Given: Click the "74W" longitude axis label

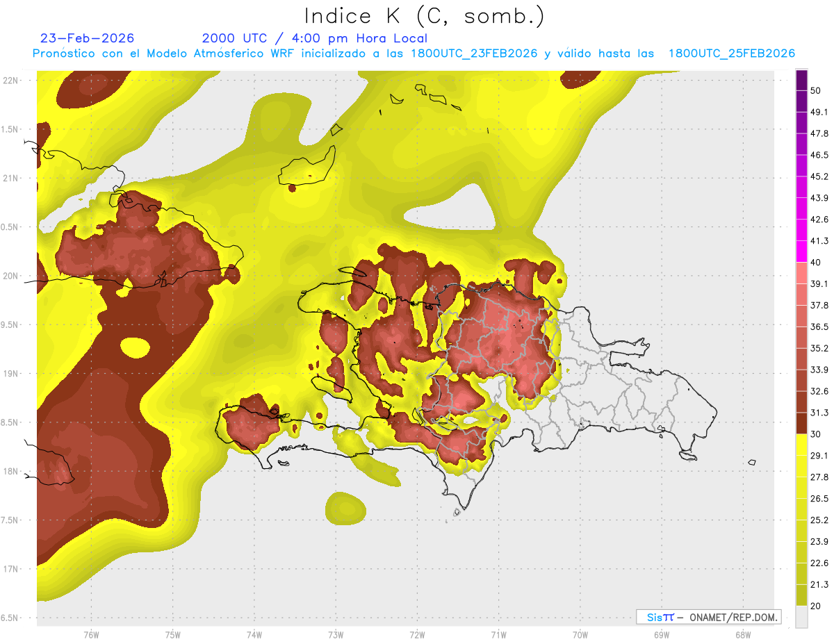Looking at the screenshot, I should point(254,635).
